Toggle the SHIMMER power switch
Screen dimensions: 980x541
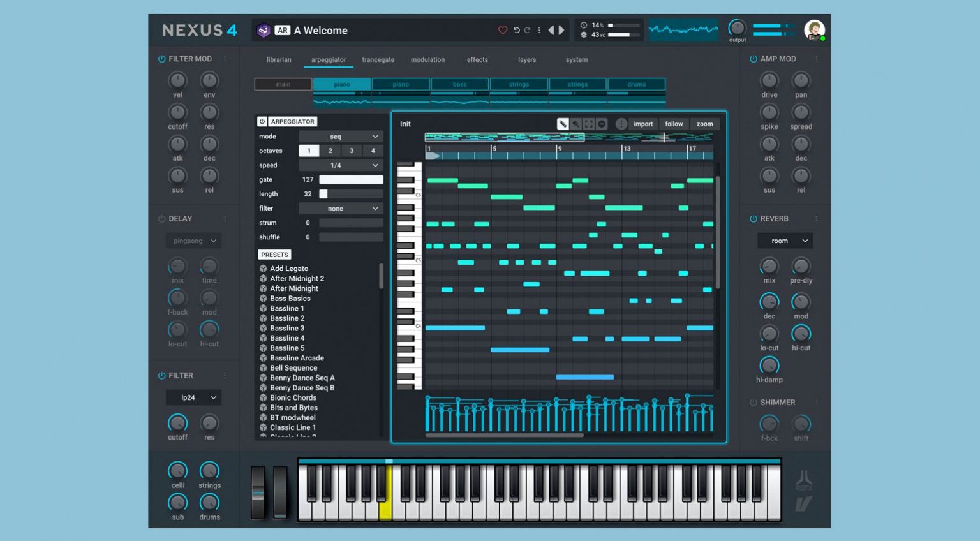point(754,403)
